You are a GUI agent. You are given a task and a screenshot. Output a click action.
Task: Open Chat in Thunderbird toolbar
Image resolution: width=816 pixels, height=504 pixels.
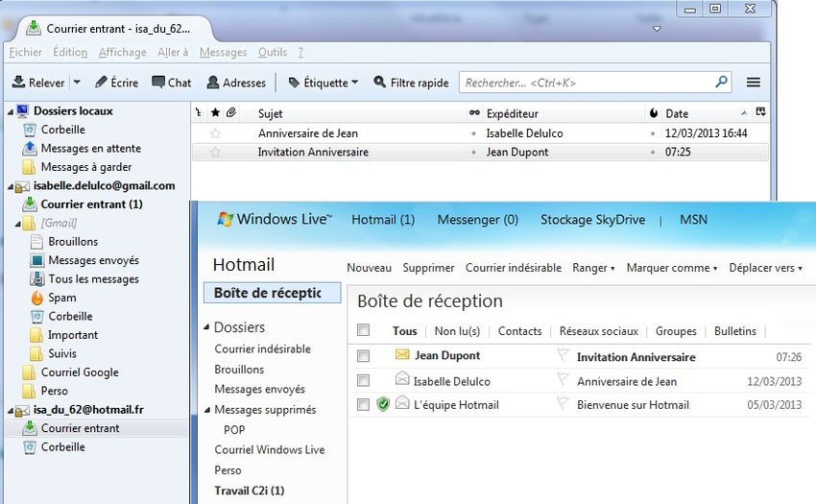(172, 83)
